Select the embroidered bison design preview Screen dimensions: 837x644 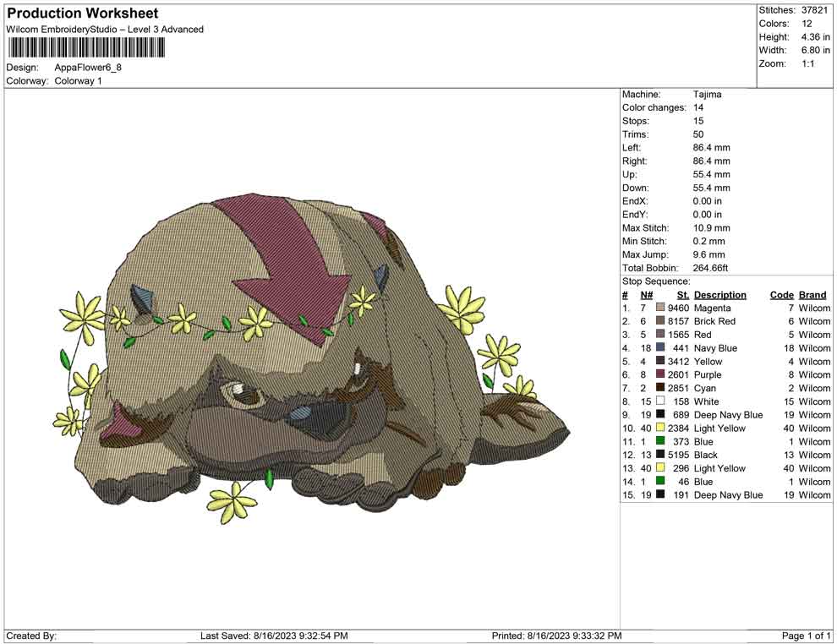[x=313, y=355]
